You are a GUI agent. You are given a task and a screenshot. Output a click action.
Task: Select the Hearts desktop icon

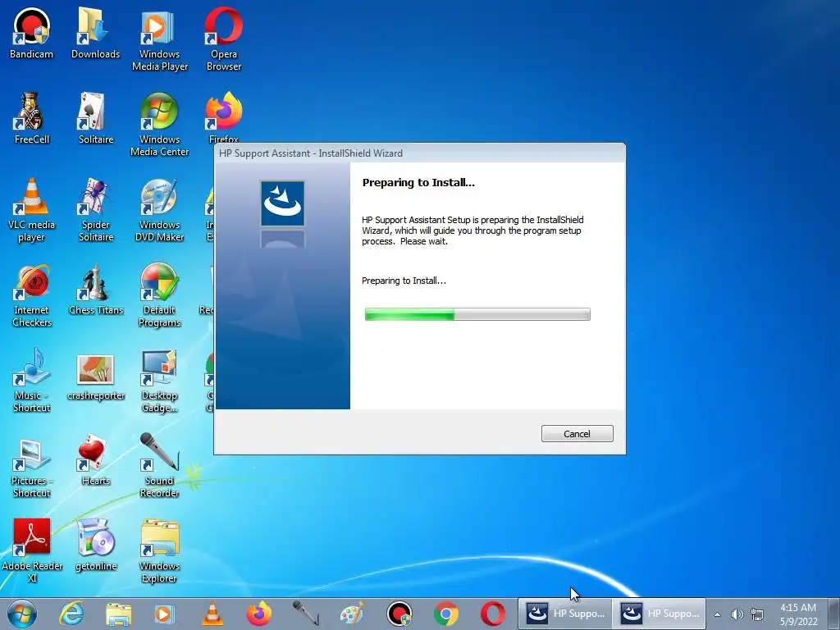coord(95,460)
